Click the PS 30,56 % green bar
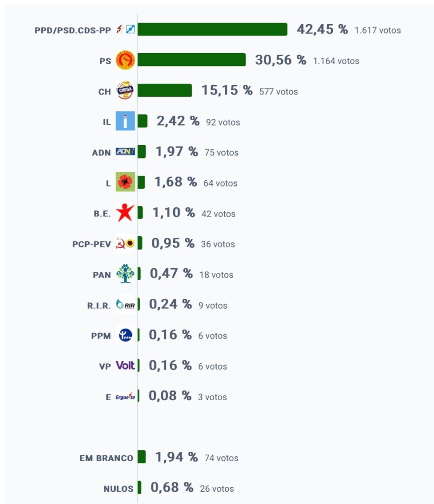The height and width of the screenshot is (504, 434). click(x=192, y=60)
